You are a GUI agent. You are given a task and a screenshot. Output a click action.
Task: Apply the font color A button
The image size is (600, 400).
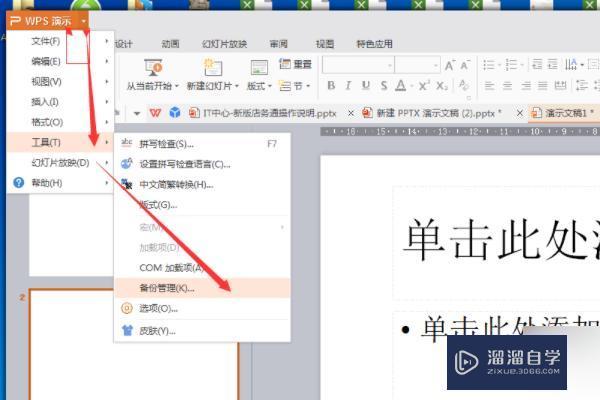pyautogui.click(x=401, y=85)
